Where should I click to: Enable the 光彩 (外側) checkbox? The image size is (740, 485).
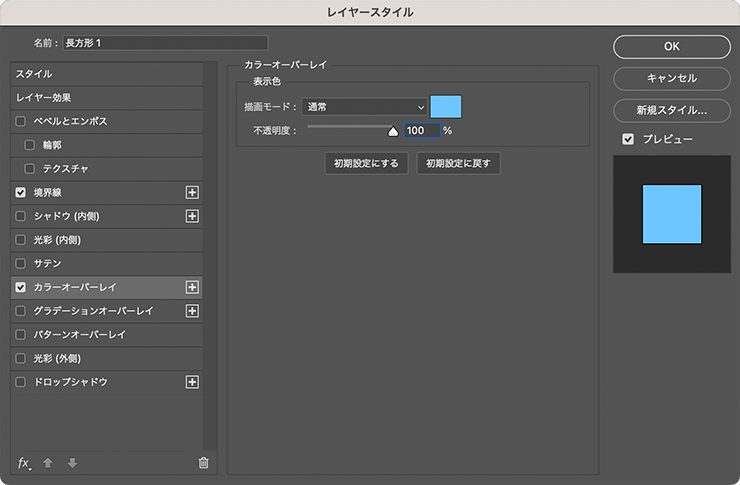click(x=20, y=358)
